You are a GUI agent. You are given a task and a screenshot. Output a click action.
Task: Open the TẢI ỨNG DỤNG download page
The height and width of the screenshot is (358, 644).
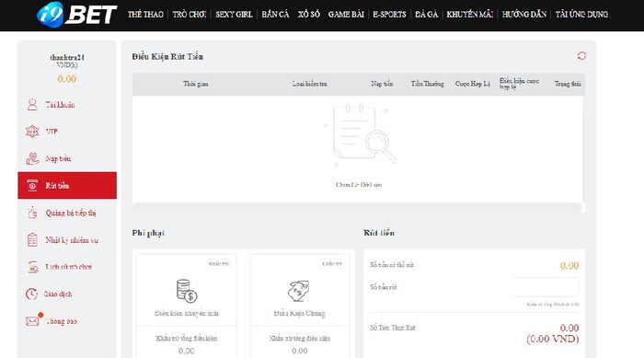click(581, 15)
